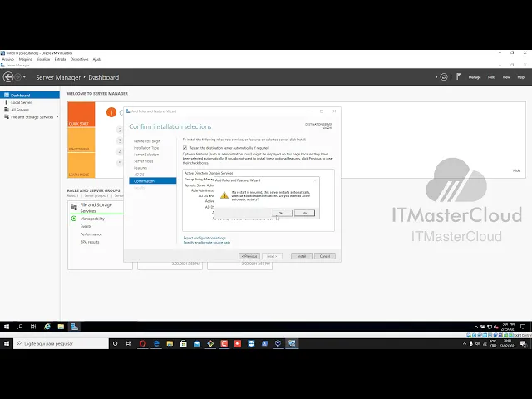The image size is (532, 399).
Task: Click Yes in the restart confirmation dialog
Action: pyautogui.click(x=282, y=213)
